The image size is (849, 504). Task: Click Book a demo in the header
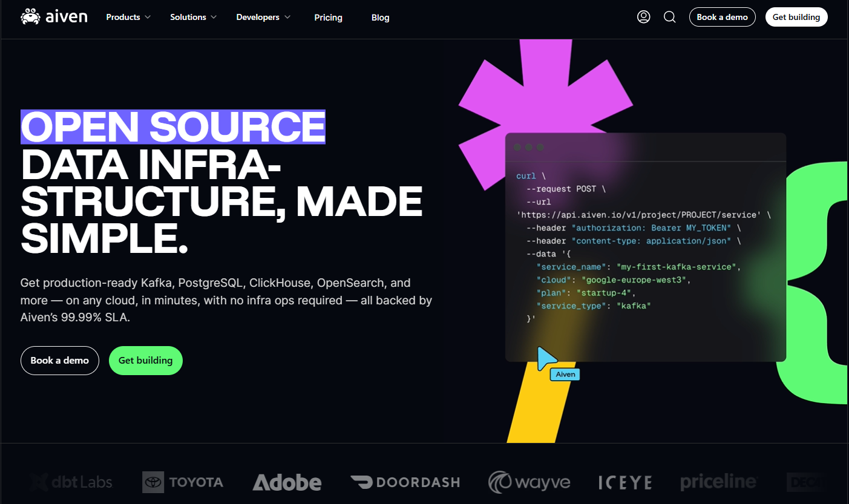(x=722, y=17)
